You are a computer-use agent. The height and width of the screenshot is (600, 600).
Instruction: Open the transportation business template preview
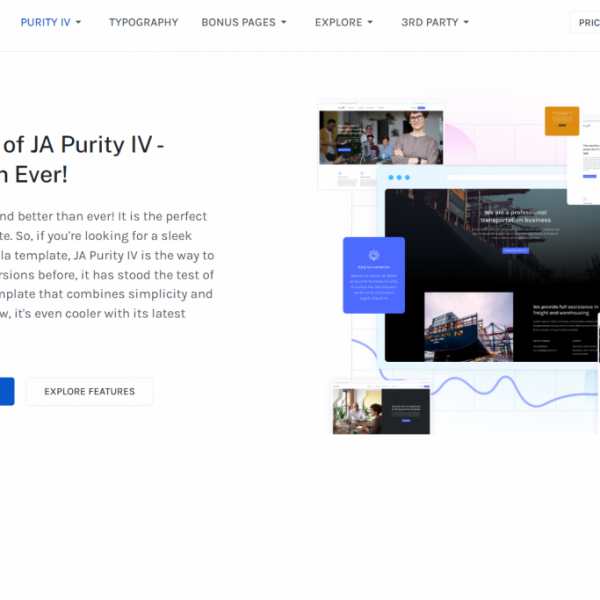click(492, 275)
